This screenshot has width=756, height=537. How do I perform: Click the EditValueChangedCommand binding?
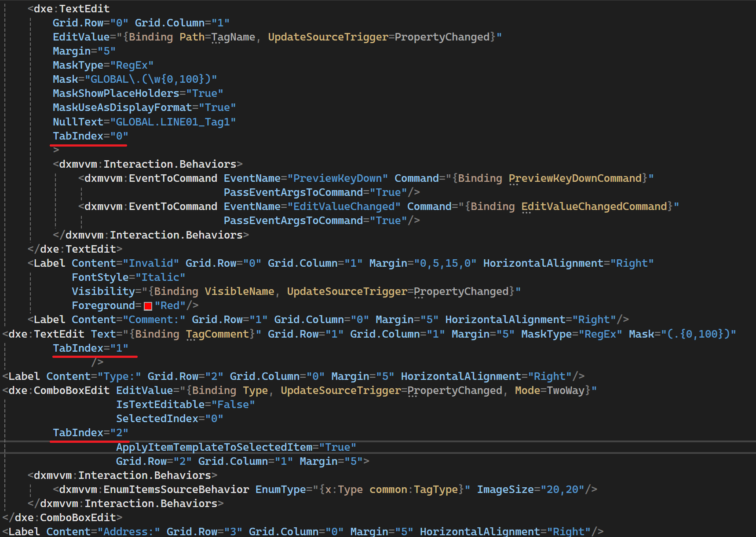(x=594, y=206)
